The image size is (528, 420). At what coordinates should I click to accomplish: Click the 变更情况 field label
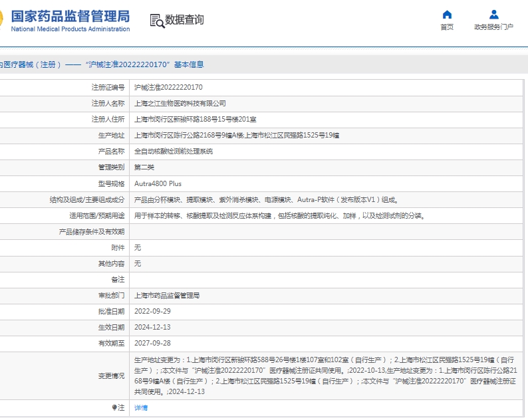[x=112, y=376]
